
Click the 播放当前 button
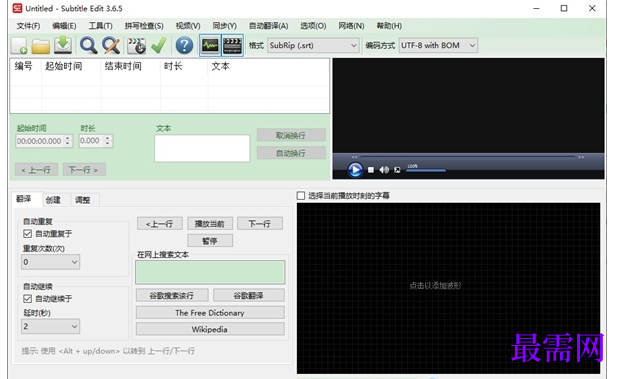pos(210,224)
